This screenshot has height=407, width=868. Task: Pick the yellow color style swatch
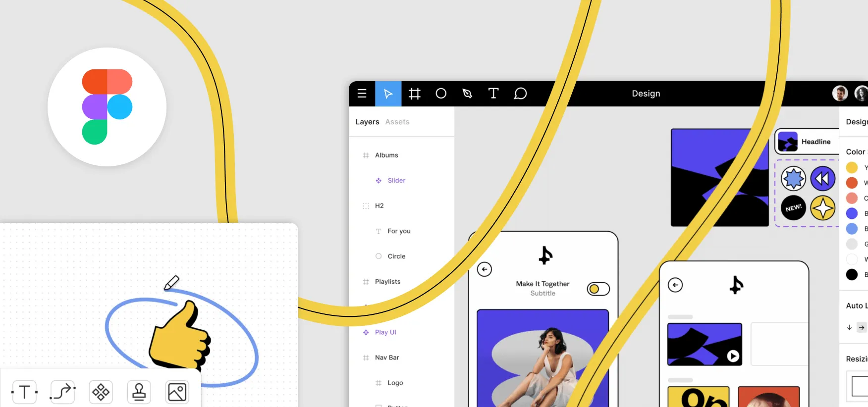point(852,167)
